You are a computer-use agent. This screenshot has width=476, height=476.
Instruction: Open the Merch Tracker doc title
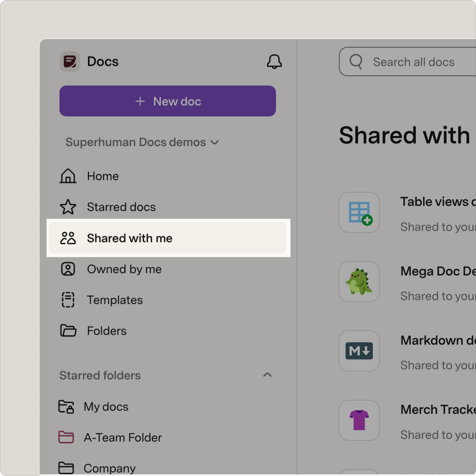438,409
